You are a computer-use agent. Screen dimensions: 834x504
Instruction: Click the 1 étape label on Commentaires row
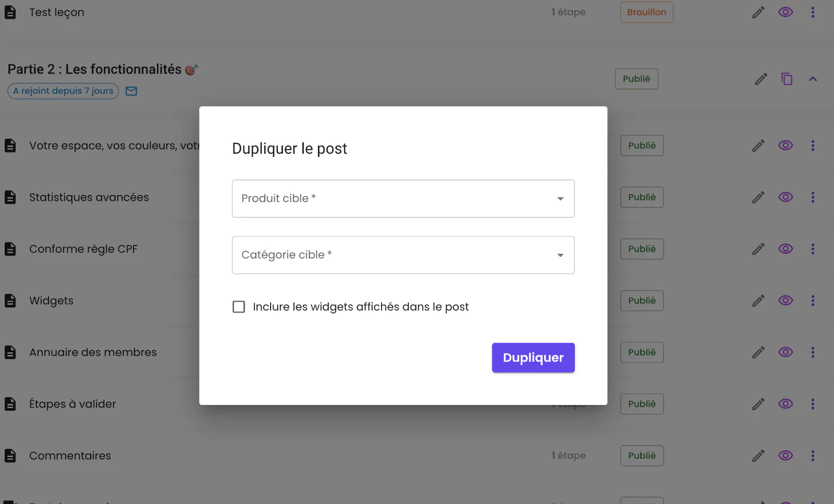click(569, 456)
